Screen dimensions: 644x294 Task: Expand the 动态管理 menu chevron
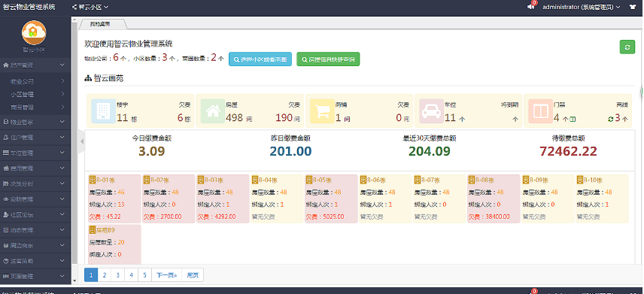[62, 230]
